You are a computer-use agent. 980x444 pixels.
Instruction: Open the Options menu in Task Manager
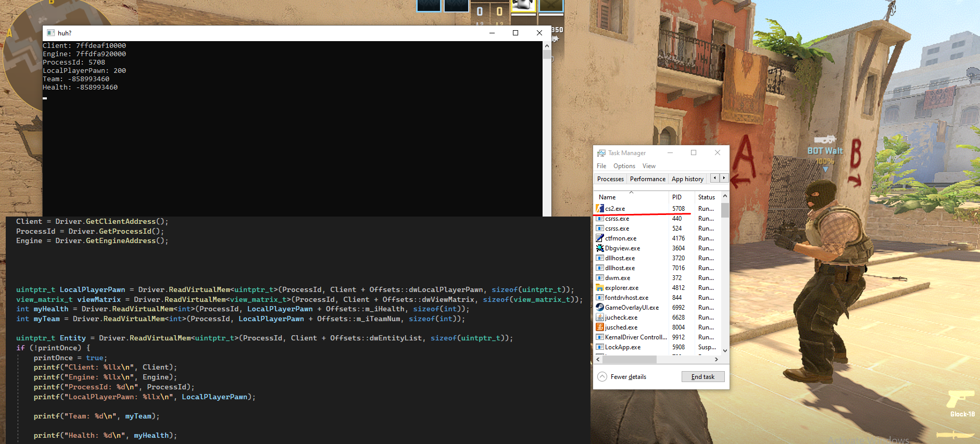click(x=624, y=166)
